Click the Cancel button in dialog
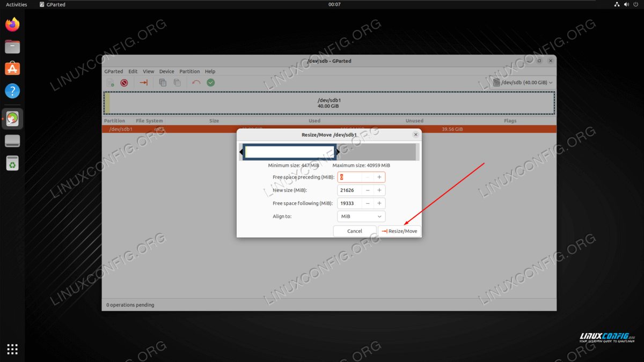The height and width of the screenshot is (362, 644). pyautogui.click(x=355, y=231)
